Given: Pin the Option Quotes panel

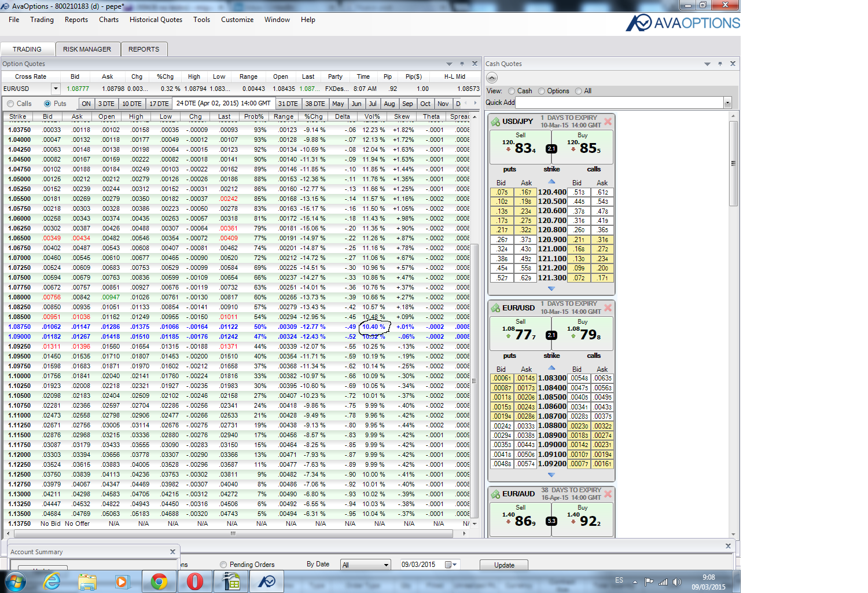Looking at the screenshot, I should point(462,64).
